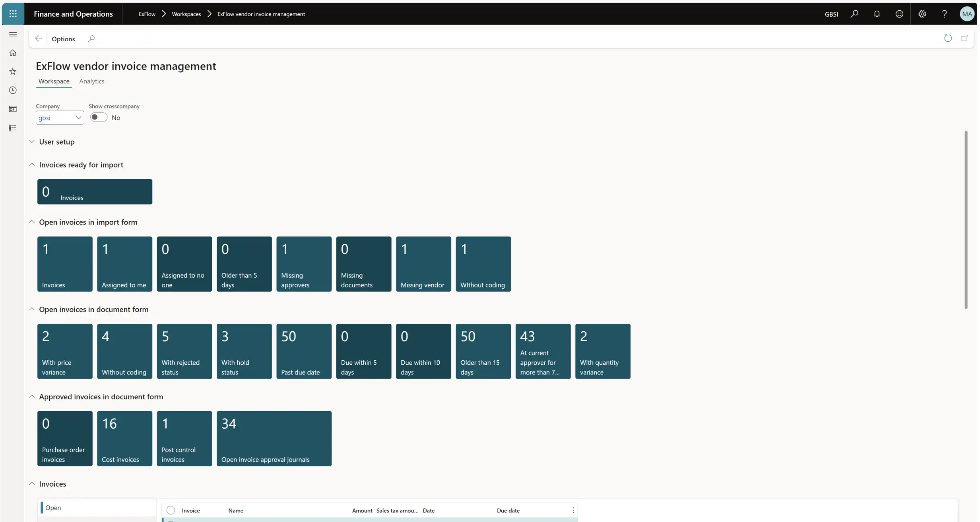Open notifications bell icon
This screenshot has width=980, height=522.
[877, 14]
